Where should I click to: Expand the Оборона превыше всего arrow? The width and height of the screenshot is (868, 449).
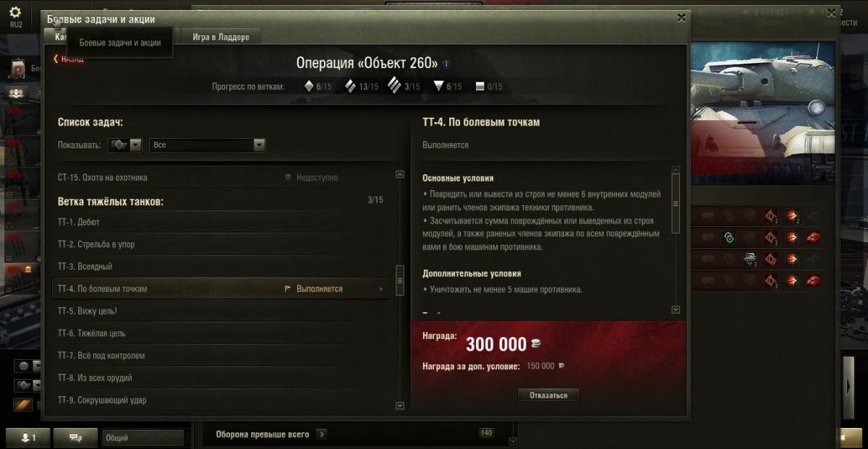[x=321, y=434]
